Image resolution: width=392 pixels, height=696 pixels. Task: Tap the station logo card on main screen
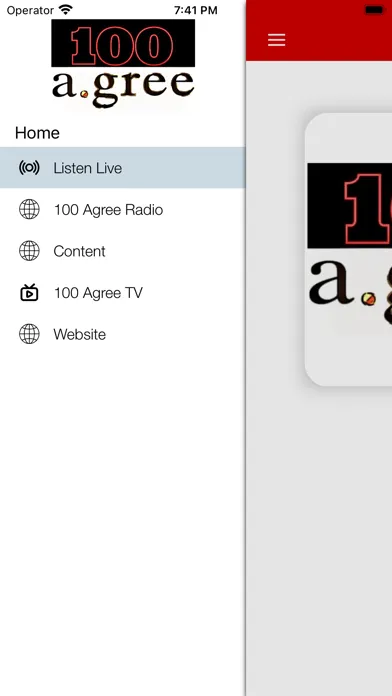348,249
